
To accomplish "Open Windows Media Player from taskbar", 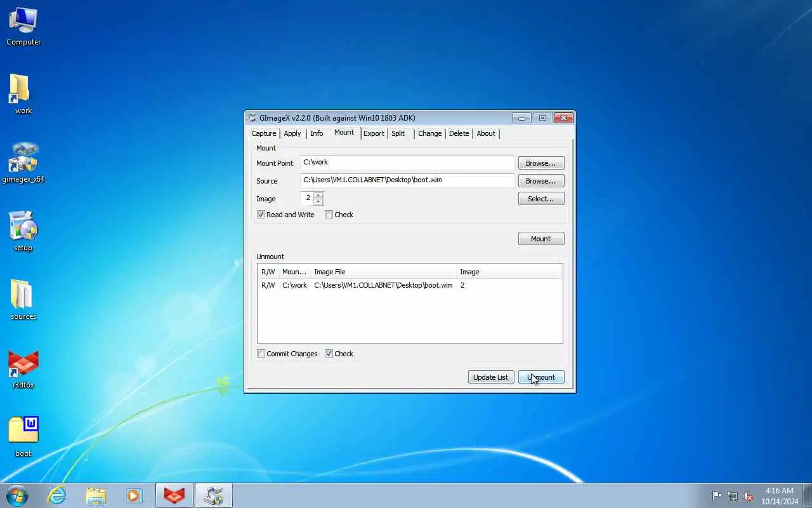I will (134, 495).
